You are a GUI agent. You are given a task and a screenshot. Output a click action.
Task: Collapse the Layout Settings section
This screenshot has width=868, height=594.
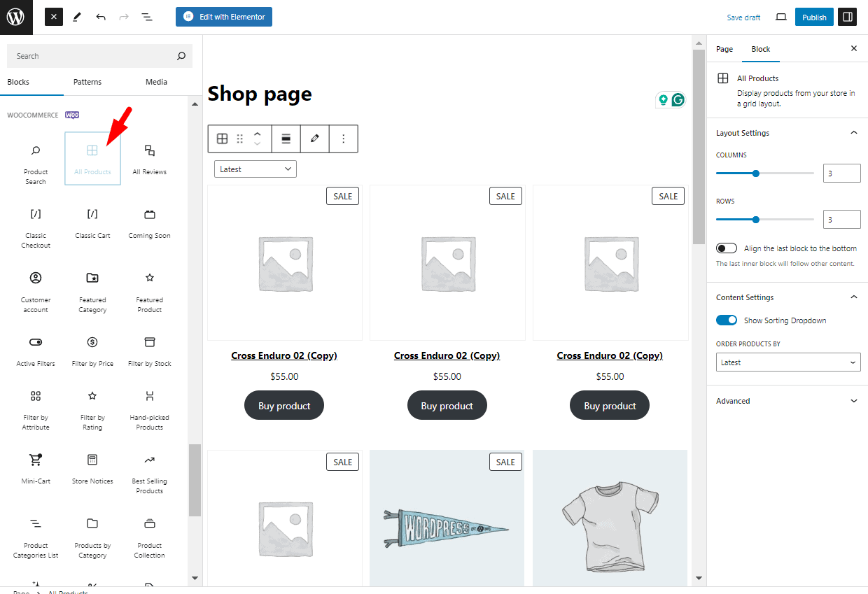pyautogui.click(x=853, y=132)
